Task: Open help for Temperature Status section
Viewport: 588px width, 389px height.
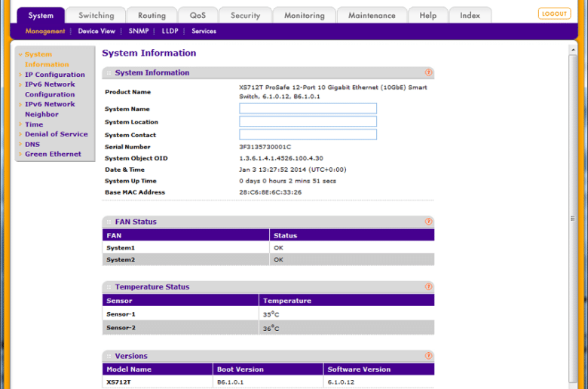Action: pos(428,286)
